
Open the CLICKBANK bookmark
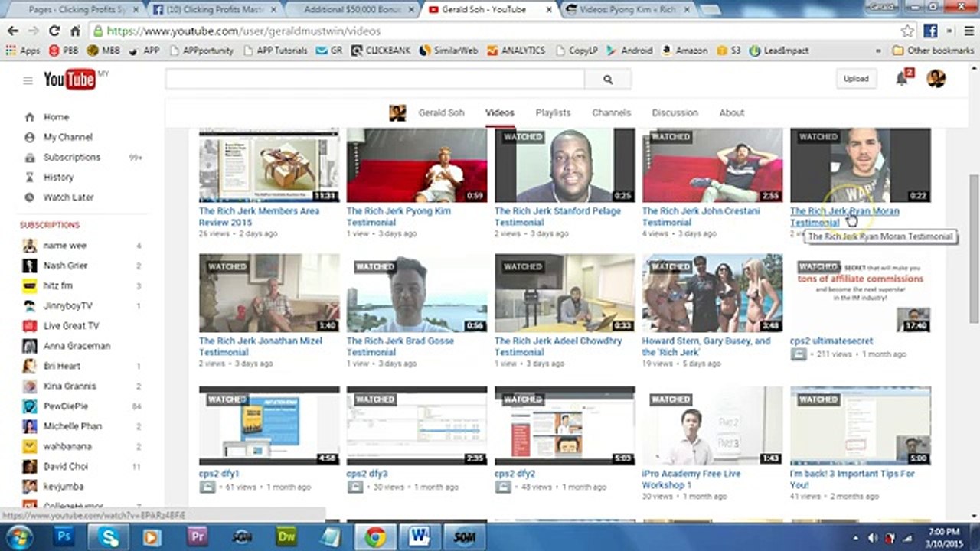point(381,51)
